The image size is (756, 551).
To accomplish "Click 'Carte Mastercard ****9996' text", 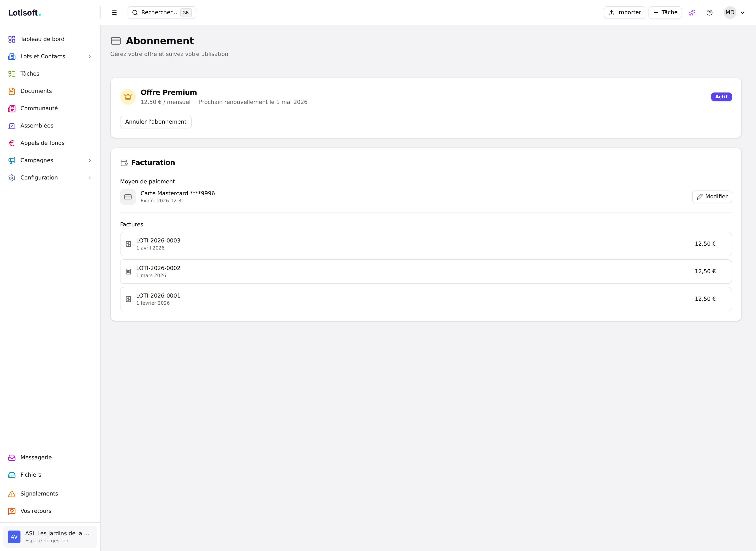I will coord(178,193).
